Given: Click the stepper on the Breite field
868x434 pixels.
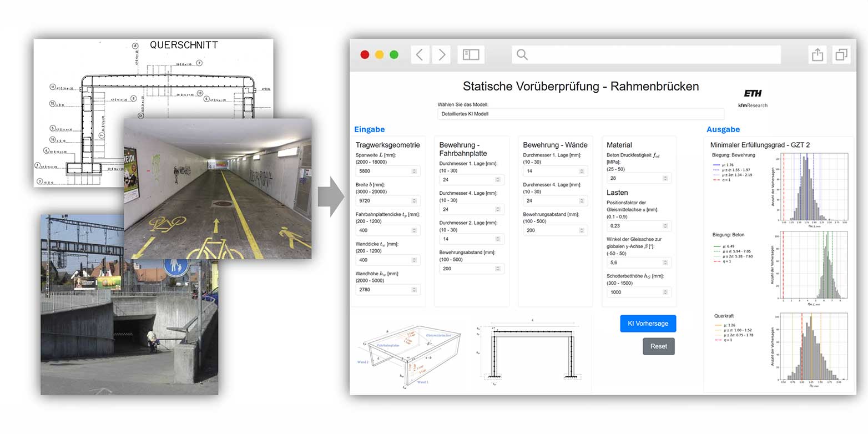Looking at the screenshot, I should (414, 201).
